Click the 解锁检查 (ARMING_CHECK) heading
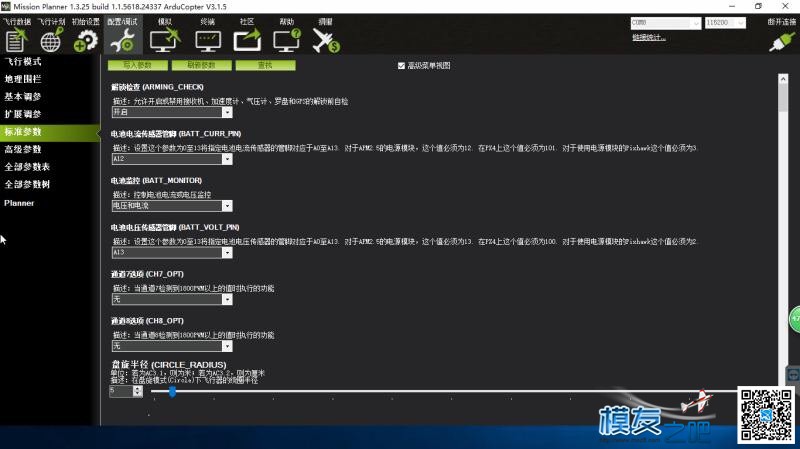800x449 pixels. click(157, 87)
